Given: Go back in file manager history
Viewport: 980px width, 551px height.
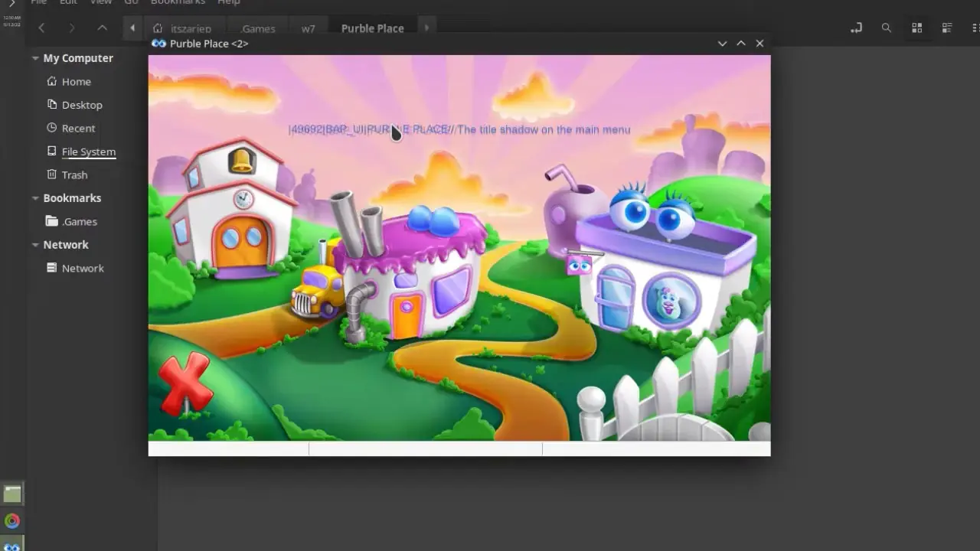Looking at the screenshot, I should pos(41,28).
